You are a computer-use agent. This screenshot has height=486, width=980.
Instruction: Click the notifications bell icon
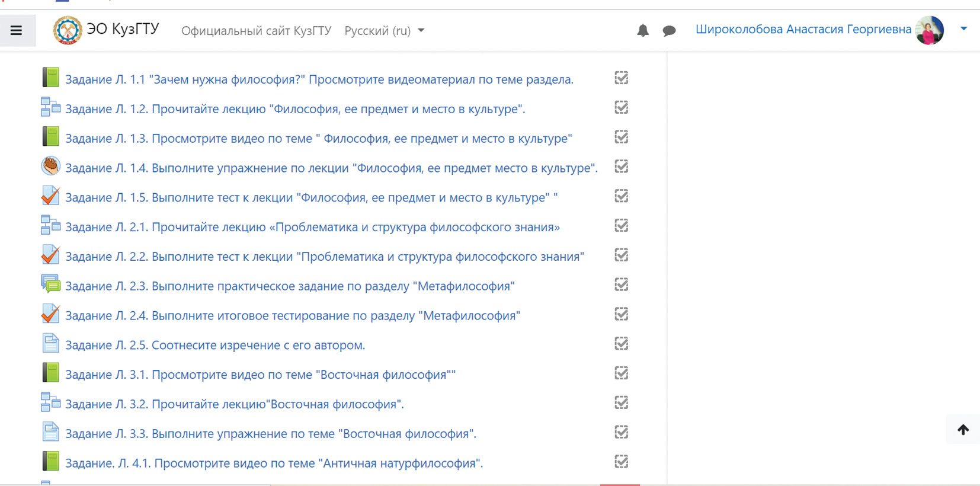(643, 30)
